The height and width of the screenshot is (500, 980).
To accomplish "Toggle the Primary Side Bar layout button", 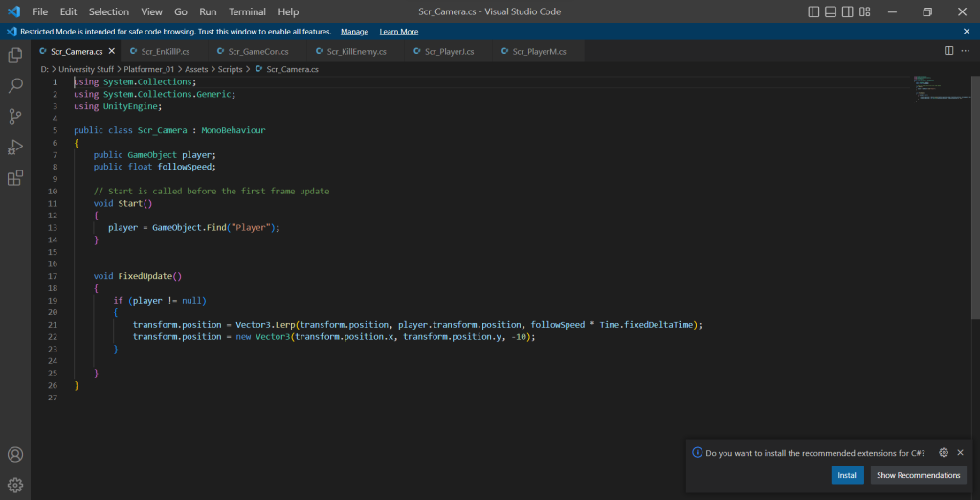I will (x=813, y=11).
